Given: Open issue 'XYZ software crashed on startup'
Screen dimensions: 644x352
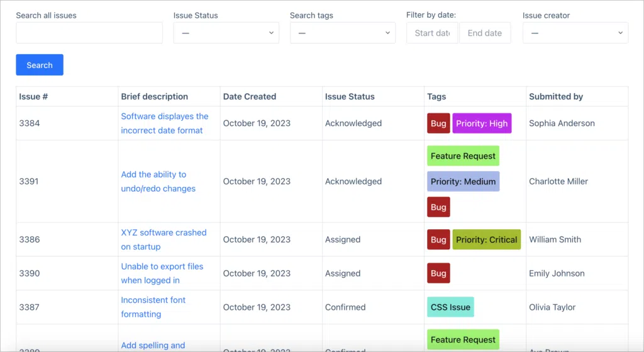Looking at the screenshot, I should [164, 239].
